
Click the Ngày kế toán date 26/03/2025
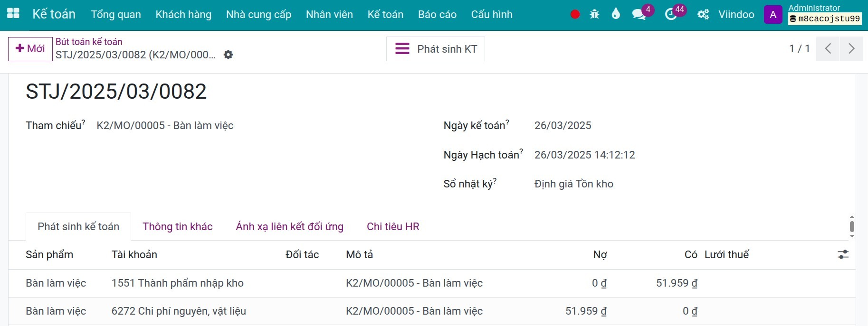[563, 126]
